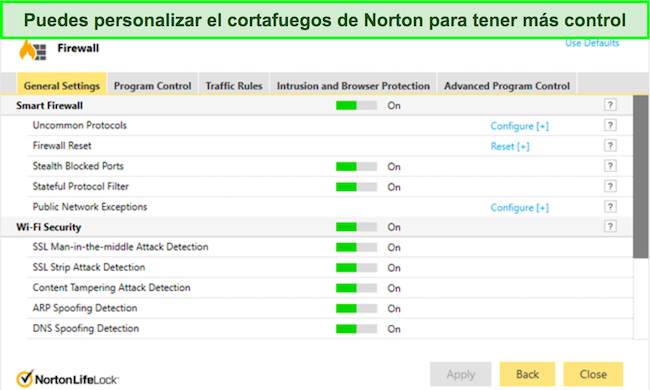Select SSL Man-in-the-middle Attack Detection label

click(121, 247)
